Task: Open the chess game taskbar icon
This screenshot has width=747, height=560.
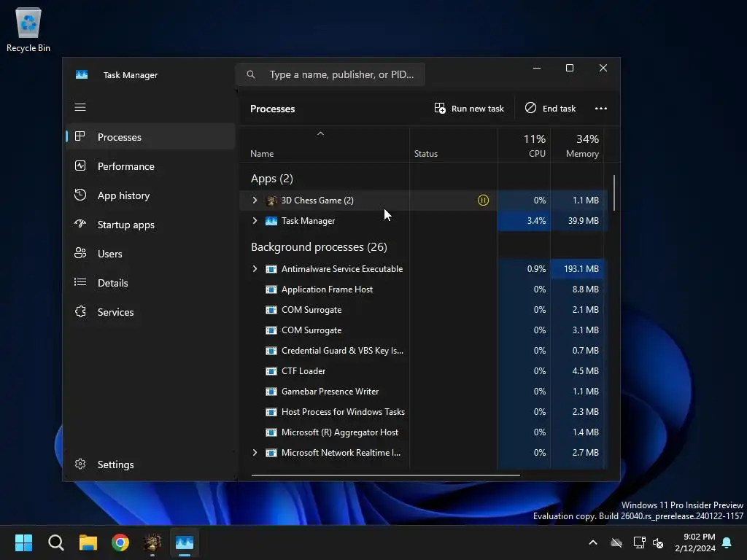Action: pos(152,542)
